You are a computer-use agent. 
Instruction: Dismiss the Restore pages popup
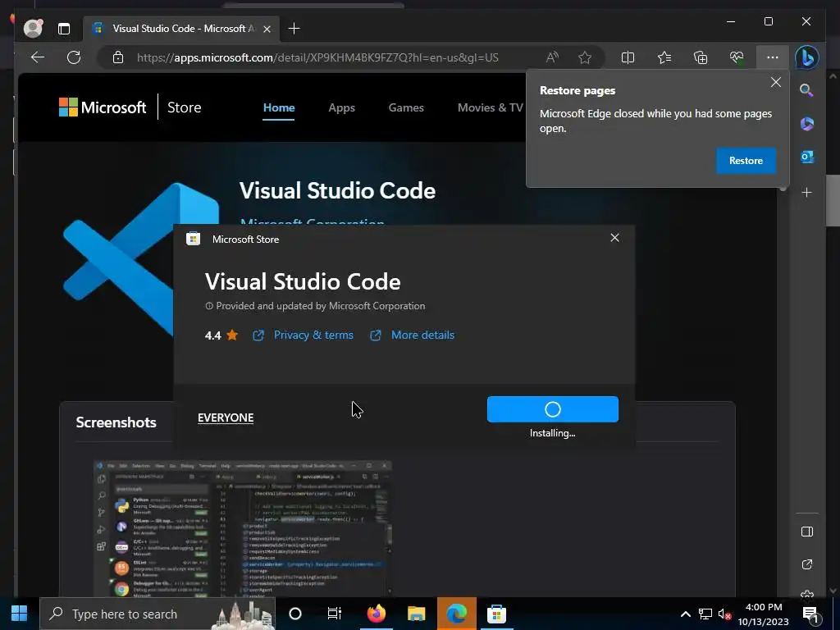(776, 82)
